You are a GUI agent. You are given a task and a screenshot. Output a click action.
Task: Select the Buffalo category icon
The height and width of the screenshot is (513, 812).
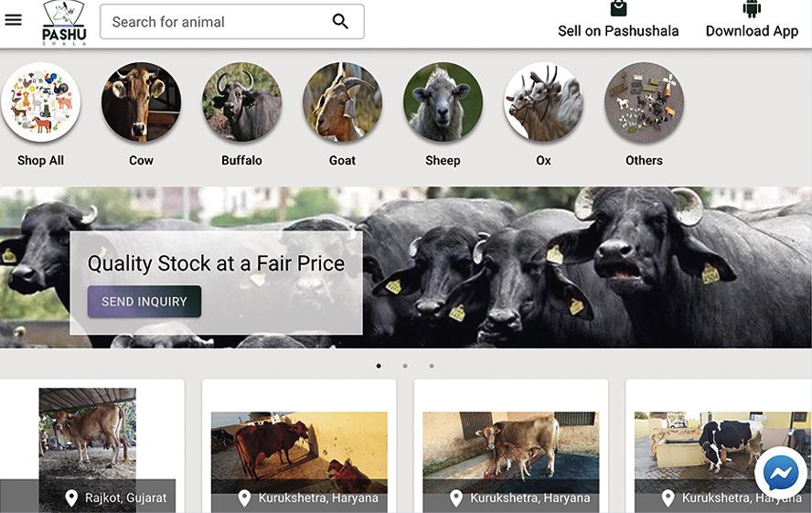241,102
